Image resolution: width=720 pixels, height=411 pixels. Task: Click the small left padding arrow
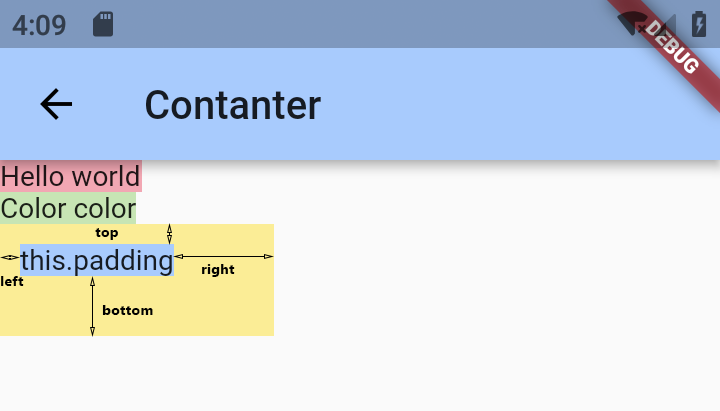tap(10, 257)
